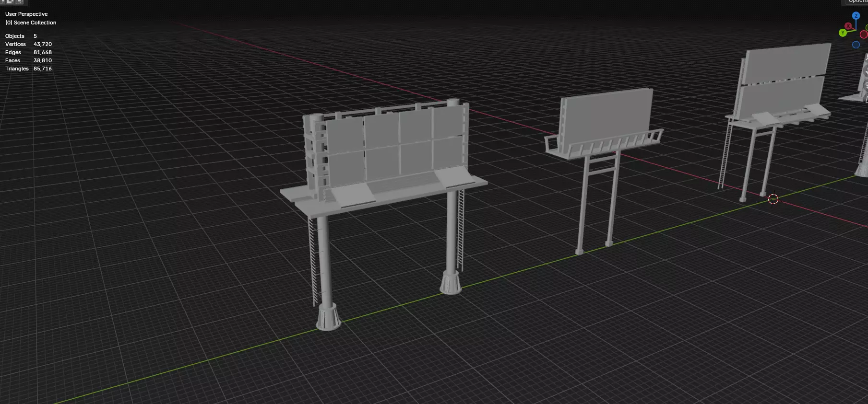Click the hollow blue negative Z gizmo circle

(x=856, y=45)
